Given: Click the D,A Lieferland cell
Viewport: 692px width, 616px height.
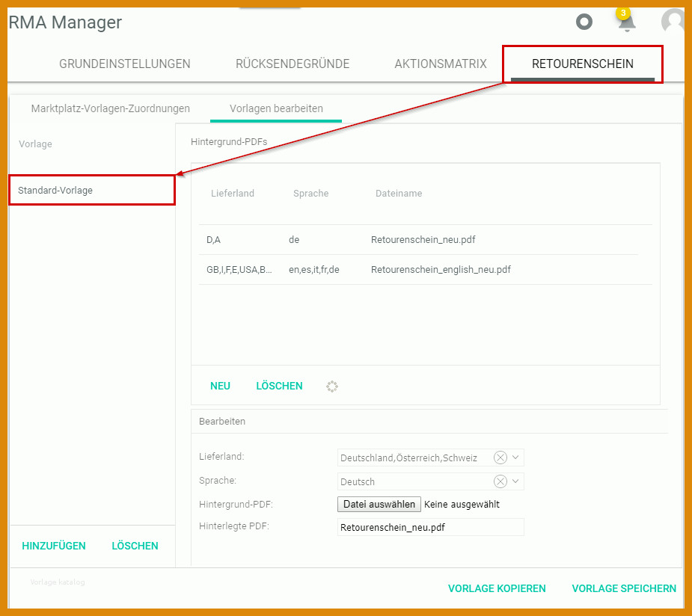Looking at the screenshot, I should 214,240.
